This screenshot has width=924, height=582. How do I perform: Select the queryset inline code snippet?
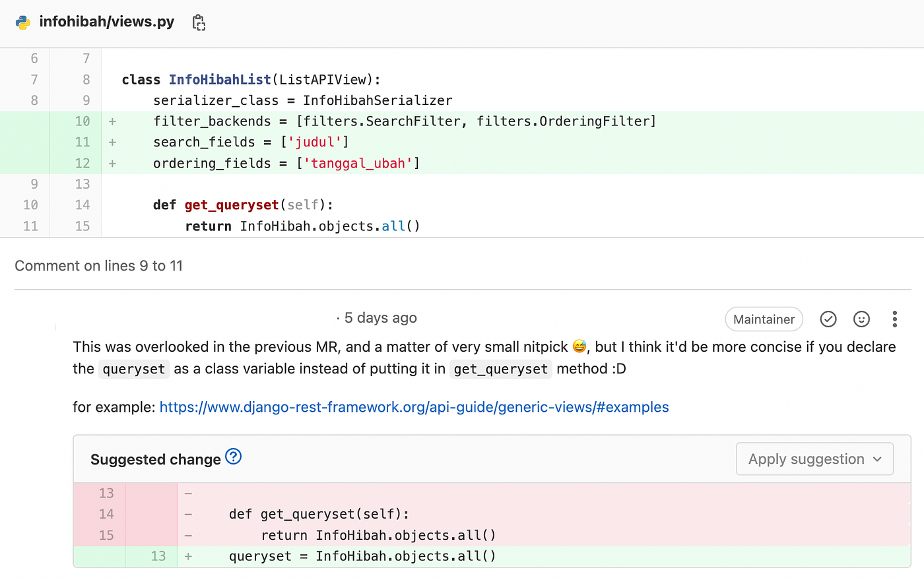[x=133, y=369]
